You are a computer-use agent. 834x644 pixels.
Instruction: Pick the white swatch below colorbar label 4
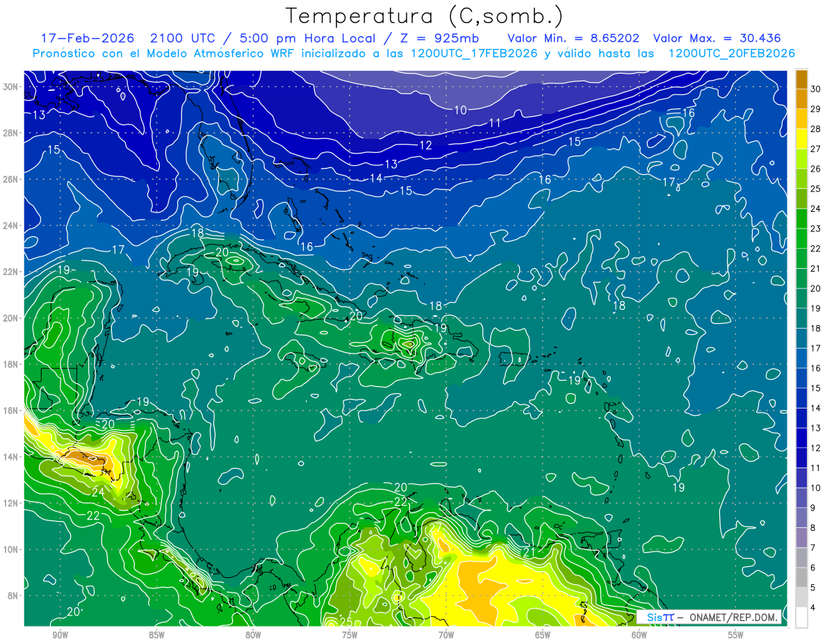[801, 618]
